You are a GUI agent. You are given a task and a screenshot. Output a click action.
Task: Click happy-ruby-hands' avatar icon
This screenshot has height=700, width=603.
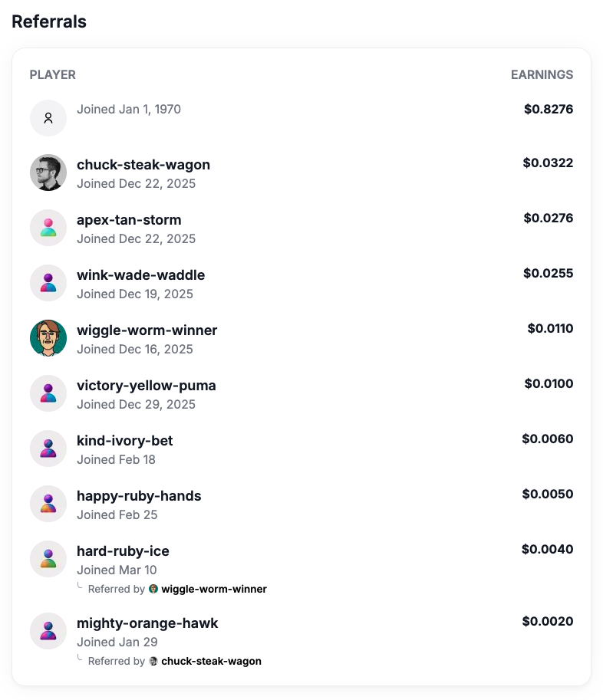click(x=48, y=504)
